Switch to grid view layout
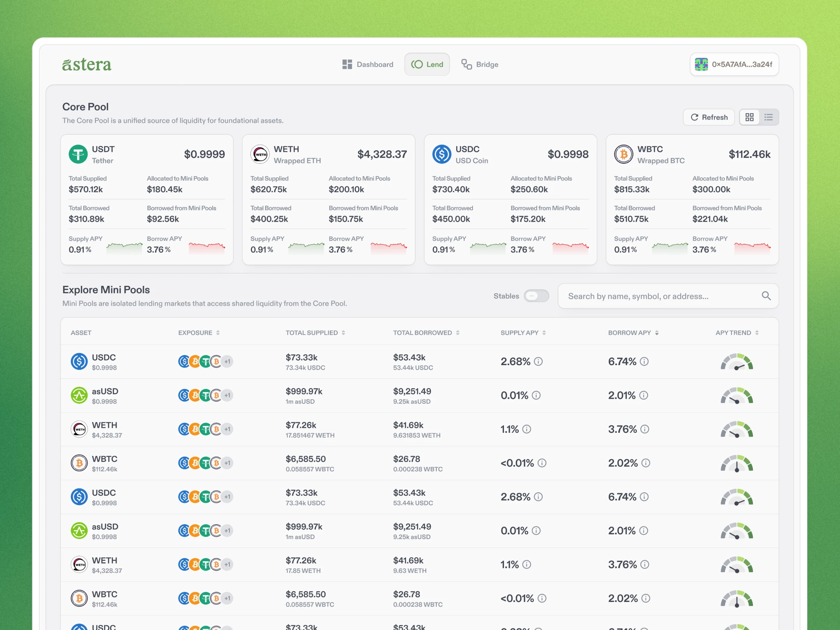 pos(749,117)
